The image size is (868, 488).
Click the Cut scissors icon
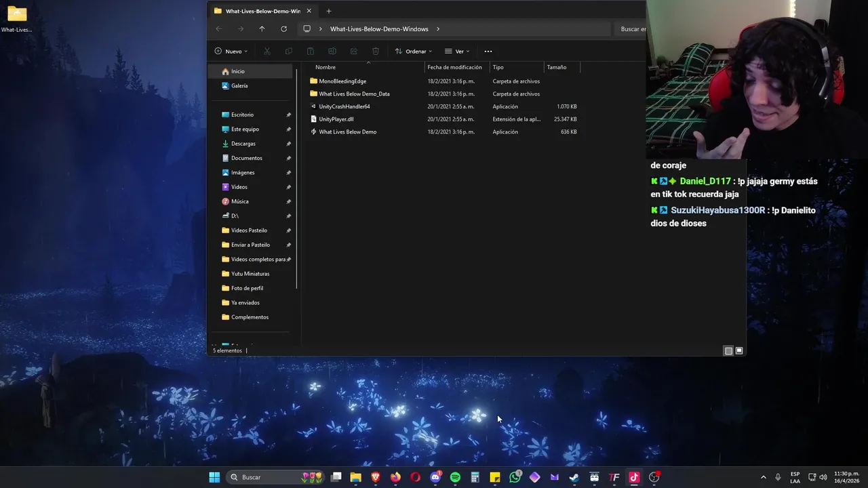coord(267,52)
